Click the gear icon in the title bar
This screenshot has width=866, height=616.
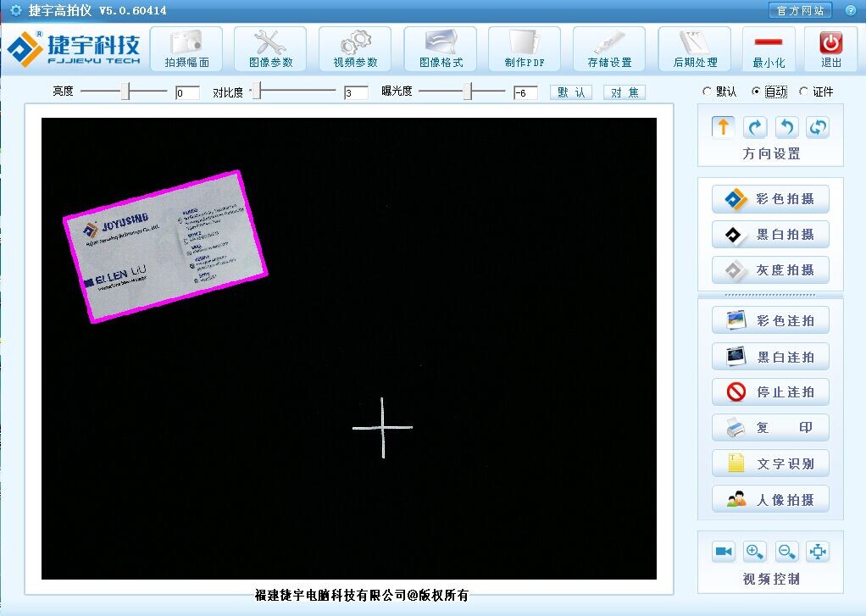point(15,10)
